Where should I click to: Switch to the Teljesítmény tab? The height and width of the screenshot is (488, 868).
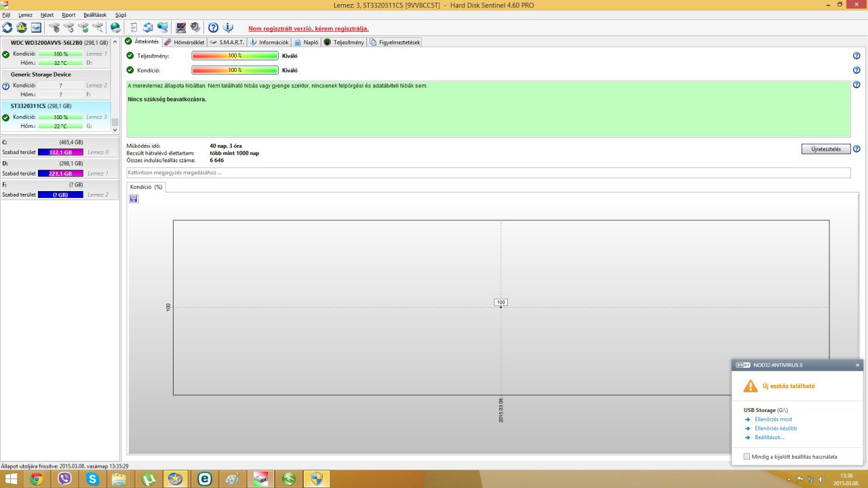pos(344,42)
